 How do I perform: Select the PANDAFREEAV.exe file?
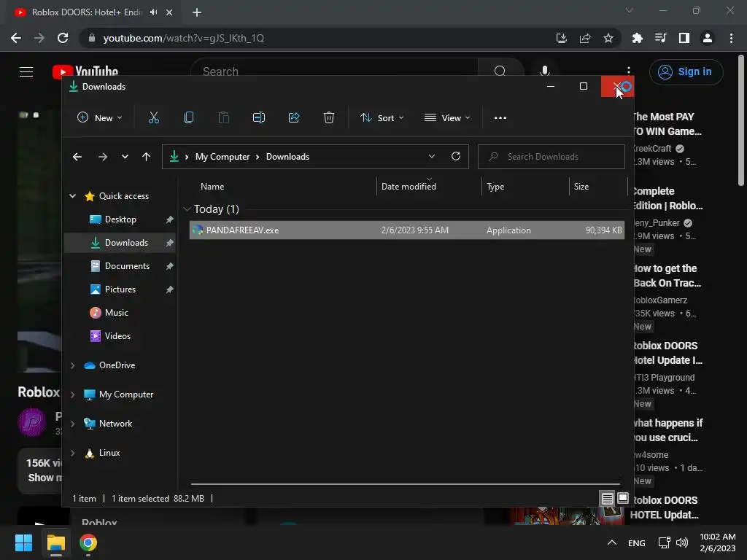(407, 230)
